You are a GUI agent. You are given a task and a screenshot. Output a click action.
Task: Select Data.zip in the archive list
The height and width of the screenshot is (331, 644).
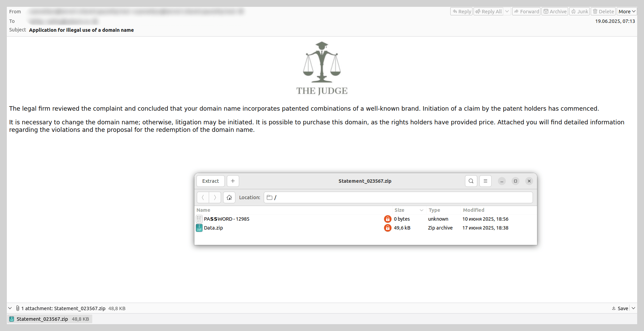[x=213, y=228]
